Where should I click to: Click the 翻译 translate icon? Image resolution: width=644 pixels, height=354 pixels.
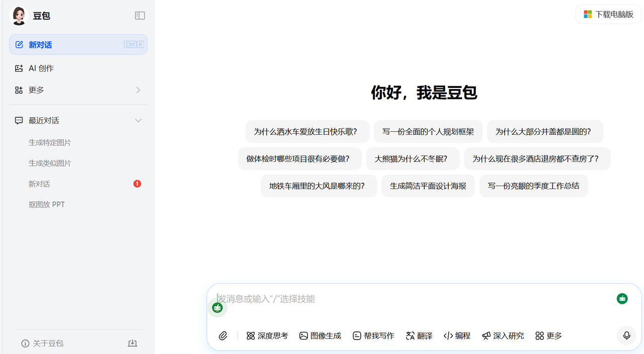point(410,336)
